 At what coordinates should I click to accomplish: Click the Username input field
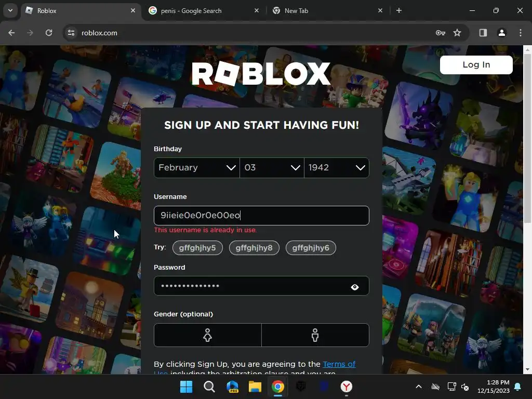point(261,216)
